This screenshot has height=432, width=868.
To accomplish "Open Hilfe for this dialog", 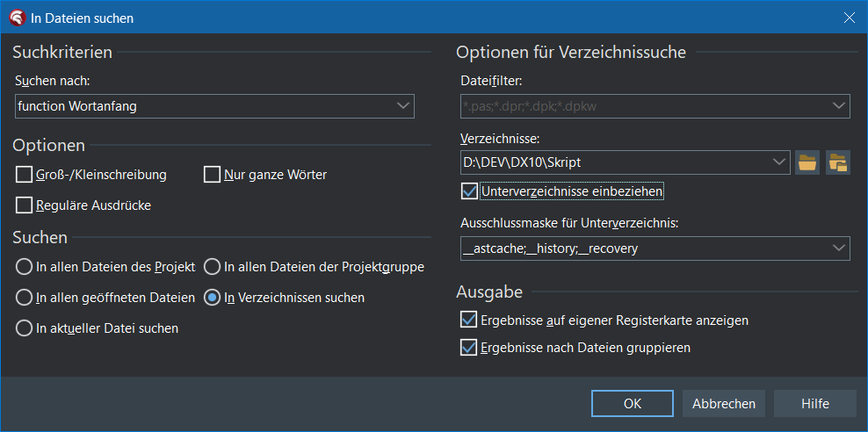I will point(815,404).
